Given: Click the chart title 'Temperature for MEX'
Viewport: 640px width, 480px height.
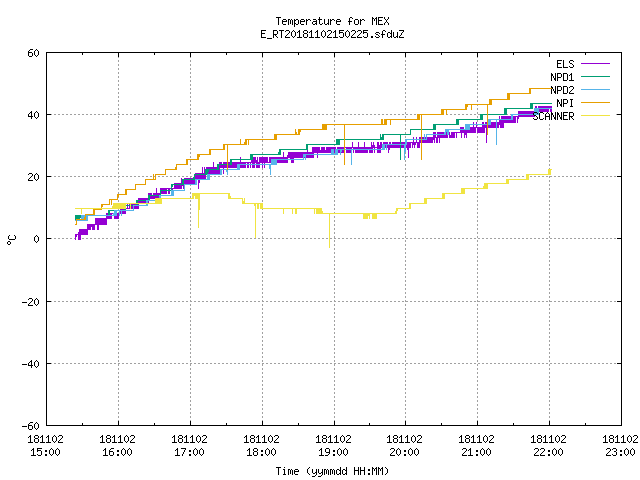Looking at the screenshot, I should pyautogui.click(x=332, y=21).
